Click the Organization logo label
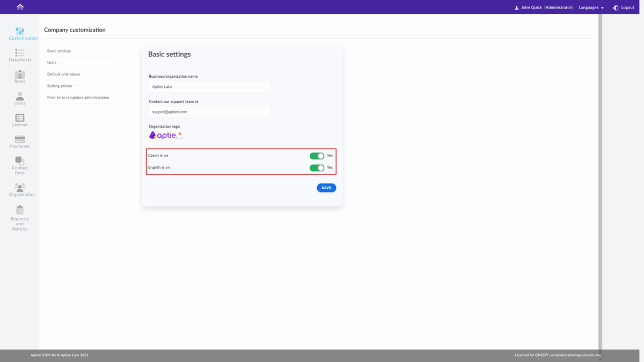644x362 pixels. [x=164, y=127]
